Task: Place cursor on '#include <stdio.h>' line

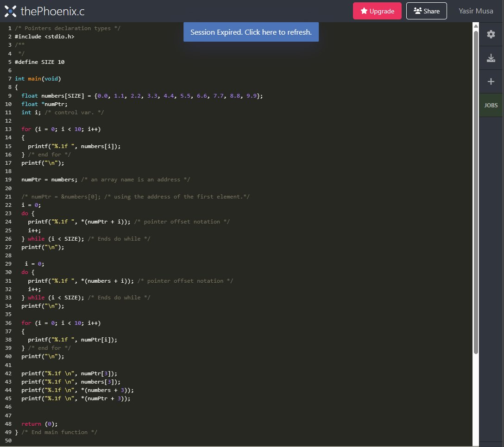Action: coord(44,37)
